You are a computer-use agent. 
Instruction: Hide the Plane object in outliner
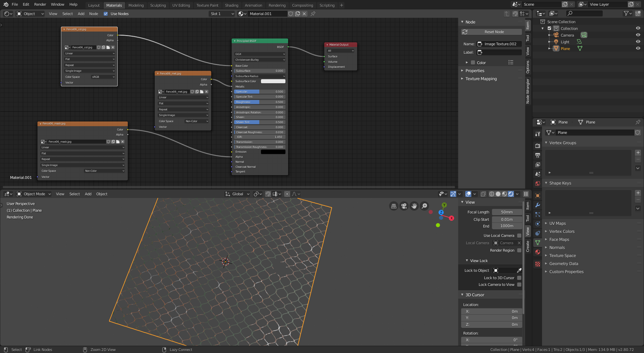[x=638, y=48]
